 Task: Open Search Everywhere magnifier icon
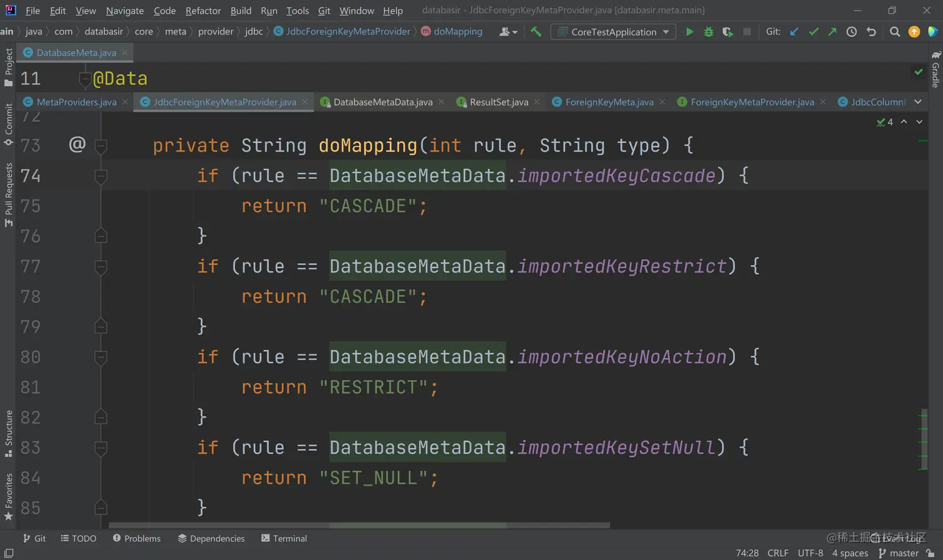pos(895,32)
